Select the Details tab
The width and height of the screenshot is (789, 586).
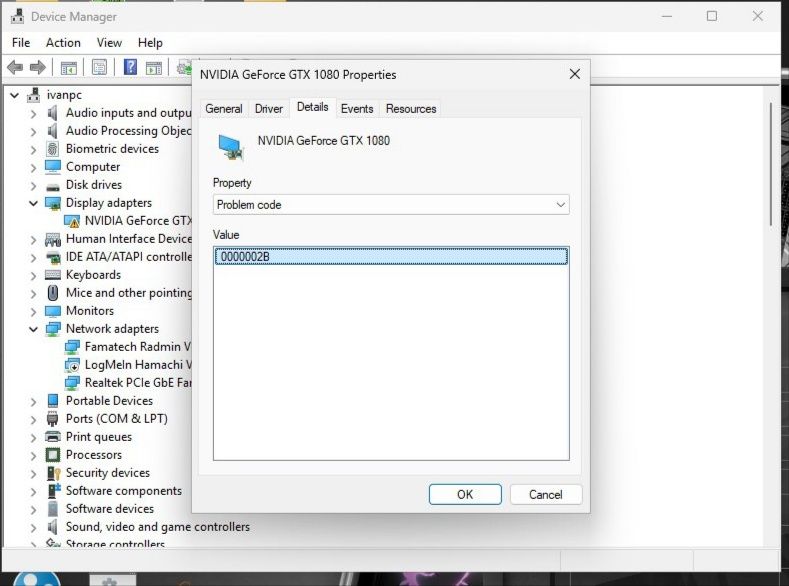(312, 107)
